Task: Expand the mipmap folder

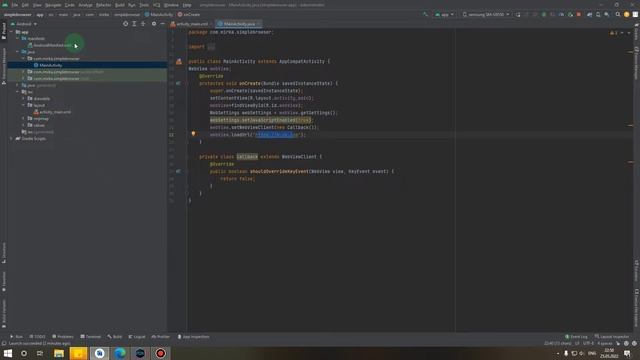Action: click(x=23, y=118)
